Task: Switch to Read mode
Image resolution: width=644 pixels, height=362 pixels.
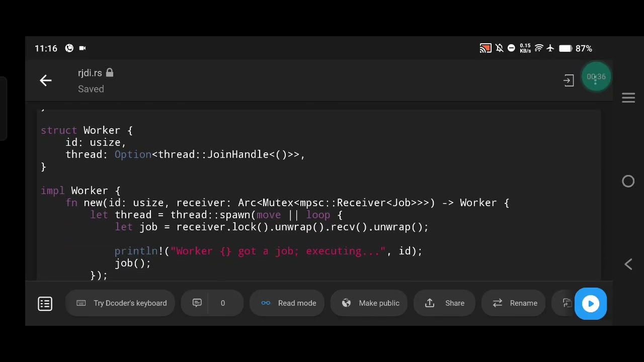Action: click(287, 303)
